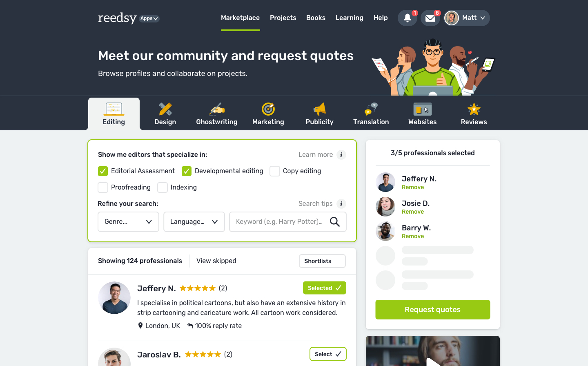The width and height of the screenshot is (588, 366).
Task: Open the Publicity megaphone icon
Action: tap(320, 109)
